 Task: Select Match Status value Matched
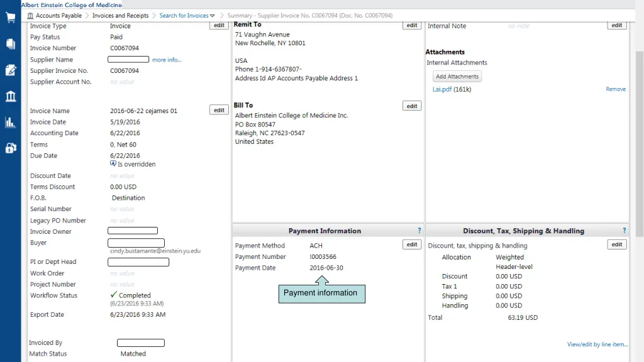pos(133,353)
